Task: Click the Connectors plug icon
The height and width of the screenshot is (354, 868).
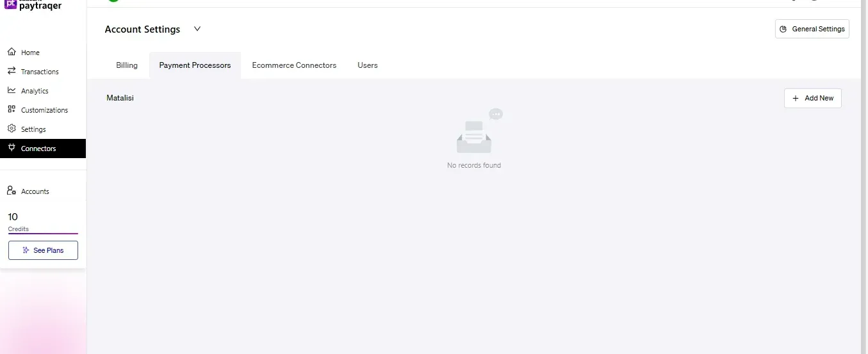Action: (12, 148)
